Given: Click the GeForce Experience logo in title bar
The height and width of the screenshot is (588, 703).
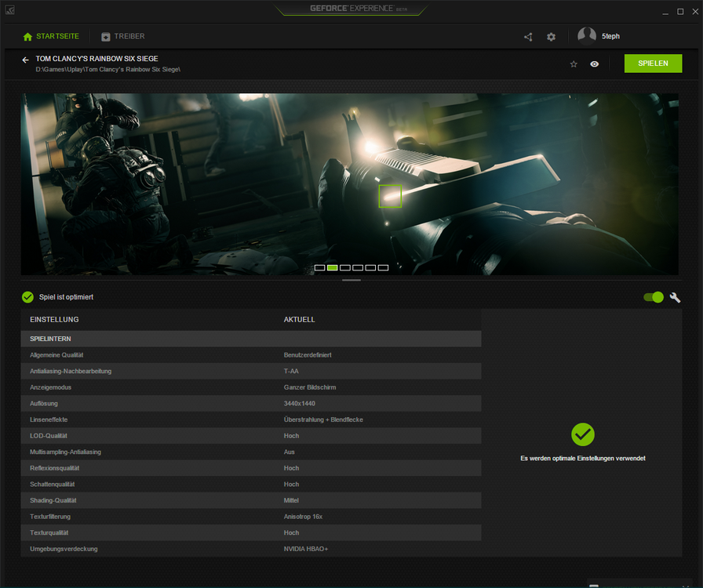Looking at the screenshot, I should coord(351,10).
